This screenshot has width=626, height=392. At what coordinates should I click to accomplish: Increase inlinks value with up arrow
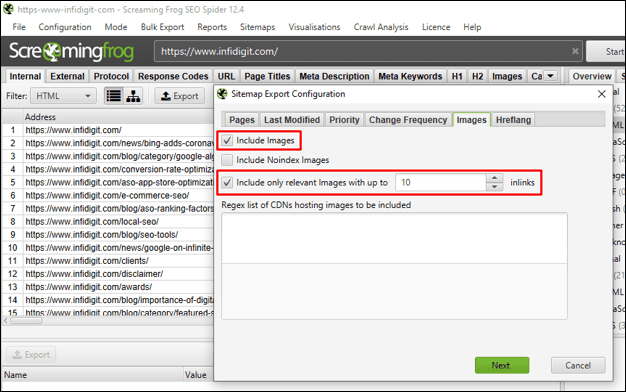494,178
